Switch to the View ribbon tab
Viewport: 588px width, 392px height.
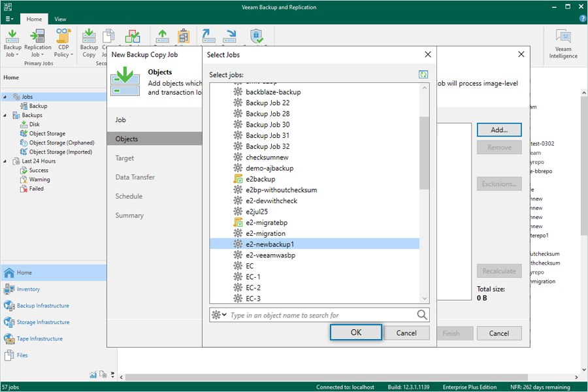pos(60,19)
